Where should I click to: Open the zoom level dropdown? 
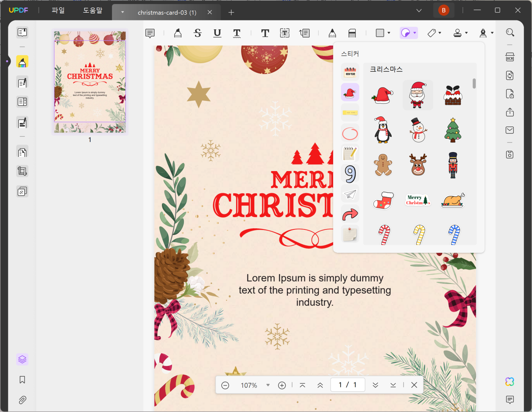pyautogui.click(x=268, y=385)
